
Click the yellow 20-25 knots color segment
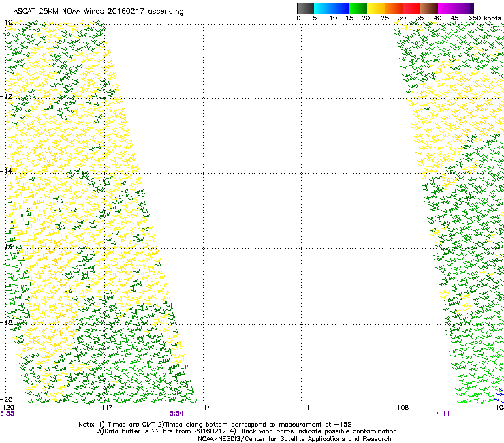click(x=376, y=8)
